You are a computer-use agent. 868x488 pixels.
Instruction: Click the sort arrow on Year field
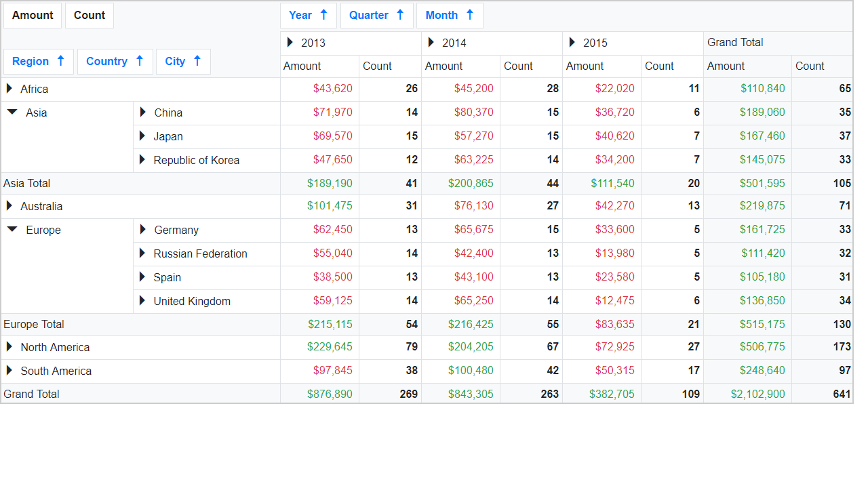(x=323, y=15)
